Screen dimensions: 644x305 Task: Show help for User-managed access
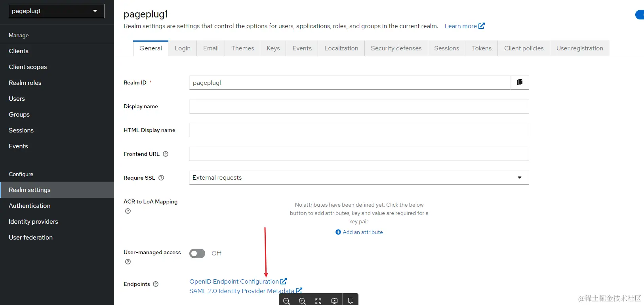click(x=128, y=262)
